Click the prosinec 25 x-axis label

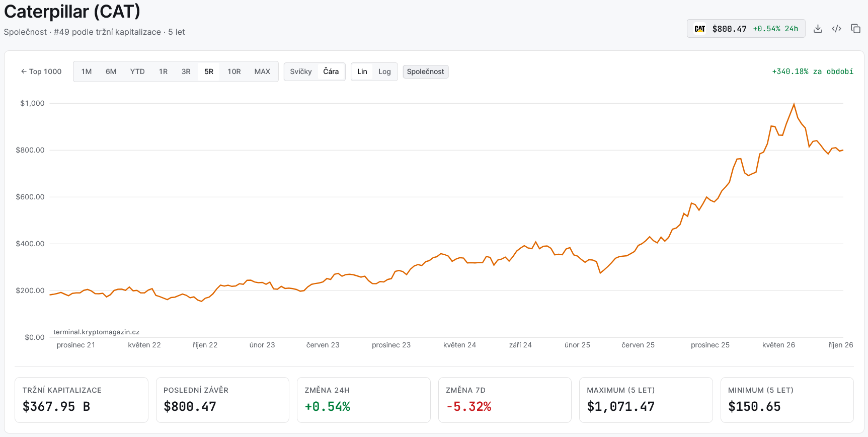[710, 345]
